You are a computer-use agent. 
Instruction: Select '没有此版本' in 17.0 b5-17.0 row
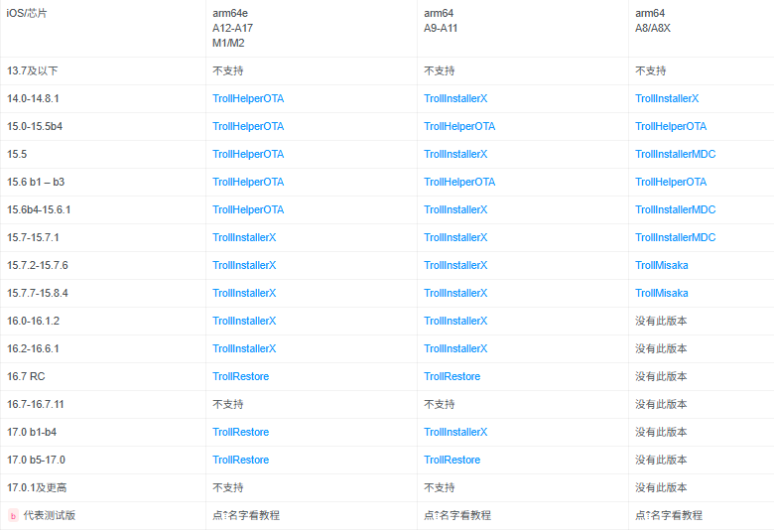click(661, 460)
